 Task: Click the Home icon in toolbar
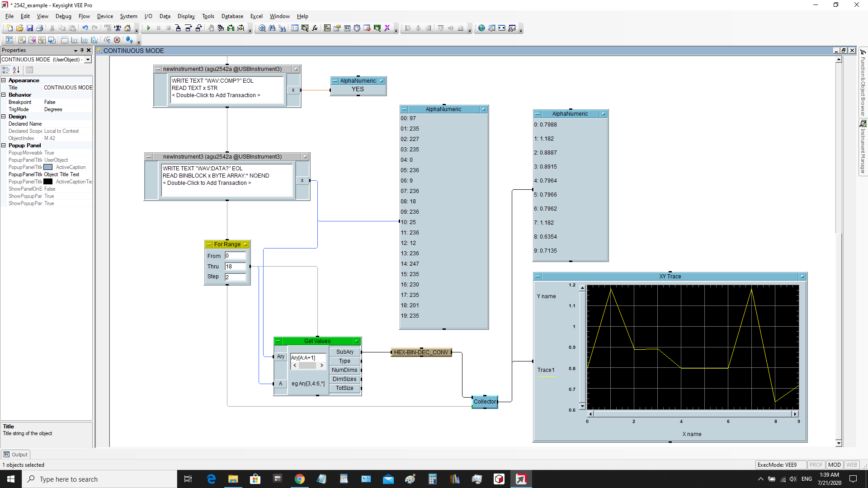pos(127,28)
